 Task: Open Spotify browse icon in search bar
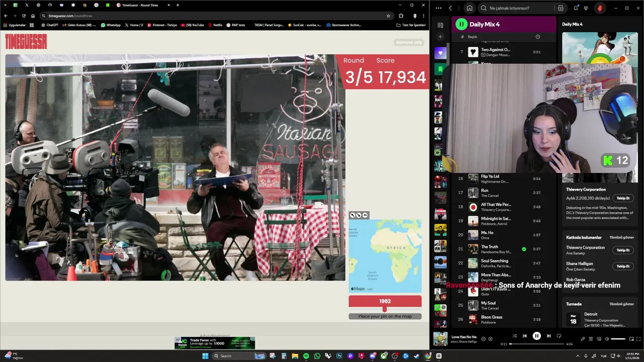560,8
